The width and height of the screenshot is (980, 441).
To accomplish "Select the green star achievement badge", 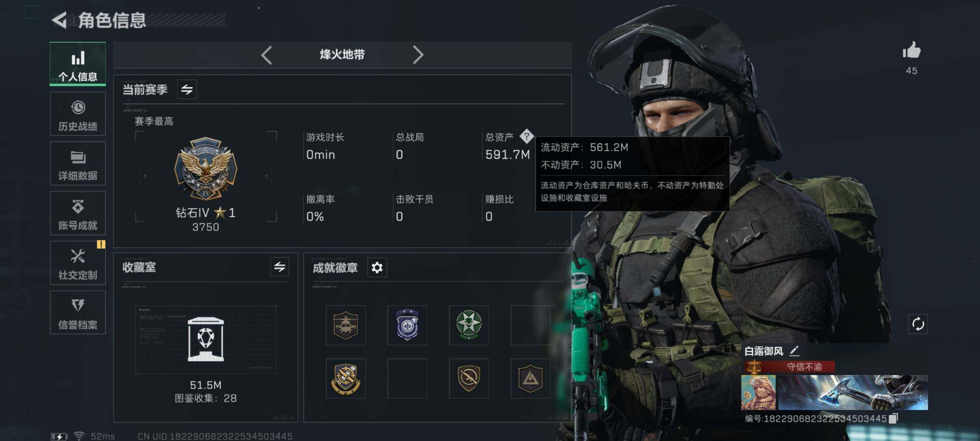I will pyautogui.click(x=469, y=325).
